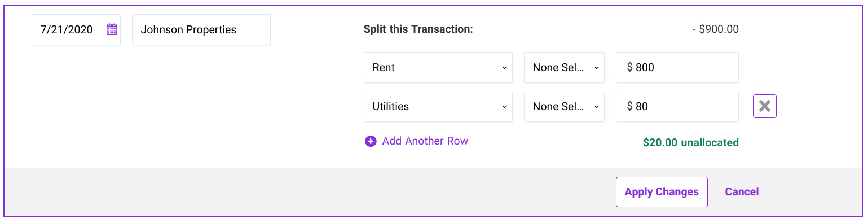Open the calendar date picker icon
The height and width of the screenshot is (222, 868).
point(112,29)
